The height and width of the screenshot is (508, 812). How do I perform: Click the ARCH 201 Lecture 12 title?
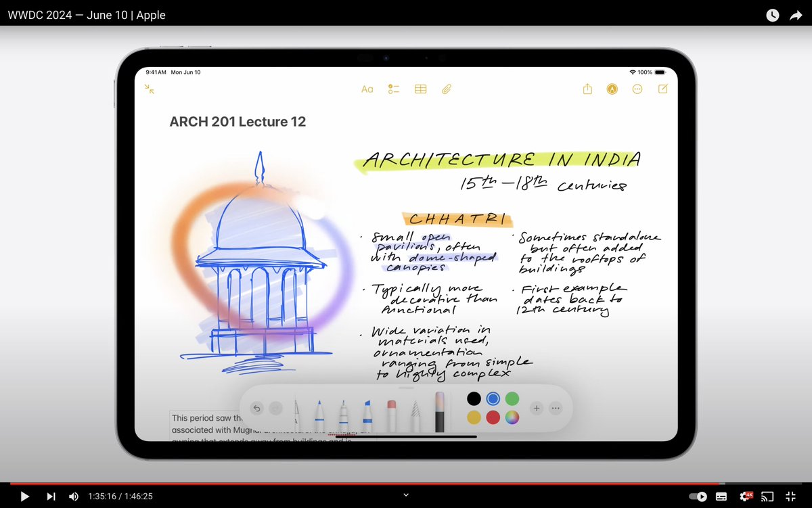pos(238,122)
